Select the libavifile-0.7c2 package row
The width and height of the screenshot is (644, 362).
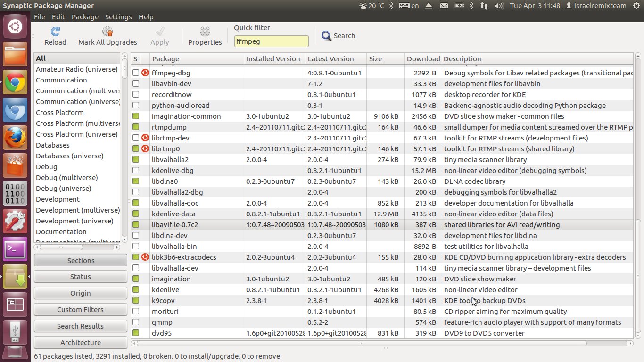click(x=382, y=224)
